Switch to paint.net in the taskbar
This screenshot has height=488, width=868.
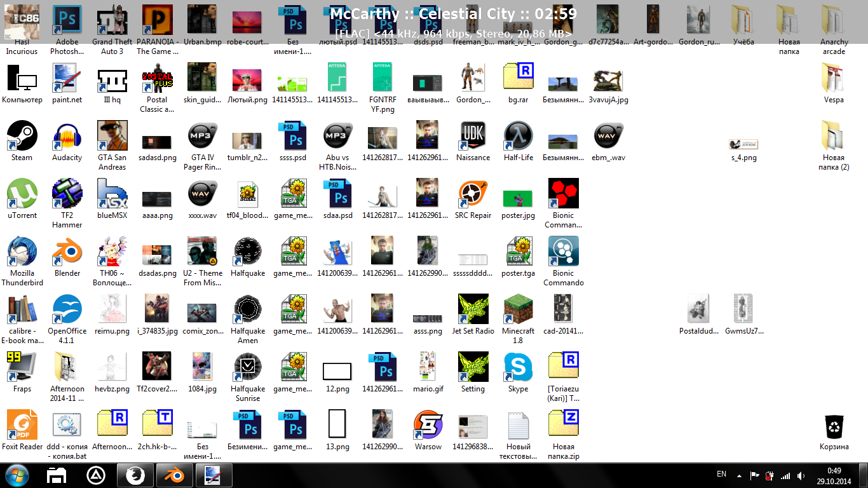[214, 475]
